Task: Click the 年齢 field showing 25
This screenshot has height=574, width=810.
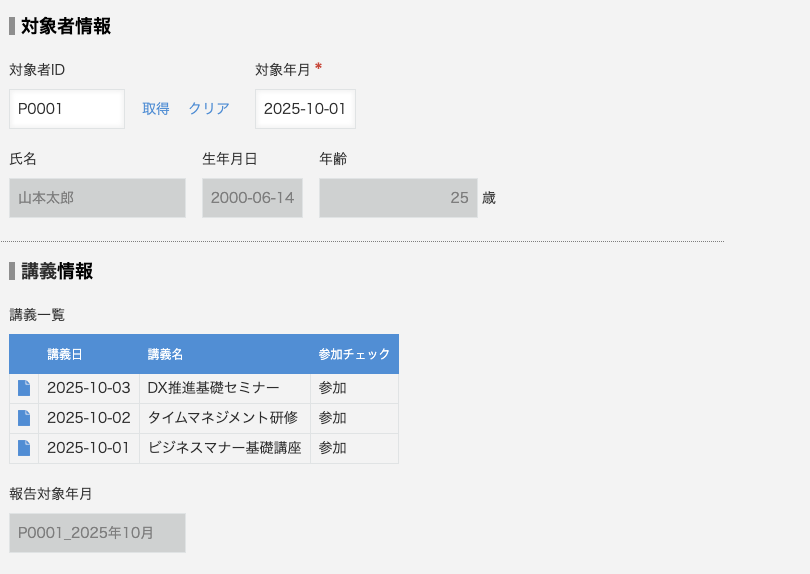Action: (398, 198)
